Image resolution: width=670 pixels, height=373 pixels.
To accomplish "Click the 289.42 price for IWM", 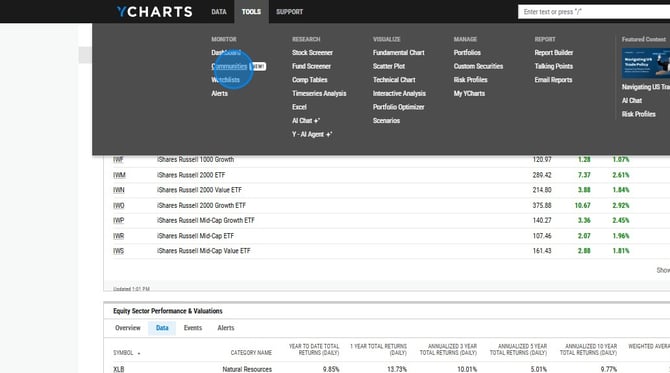I will coord(542,175).
